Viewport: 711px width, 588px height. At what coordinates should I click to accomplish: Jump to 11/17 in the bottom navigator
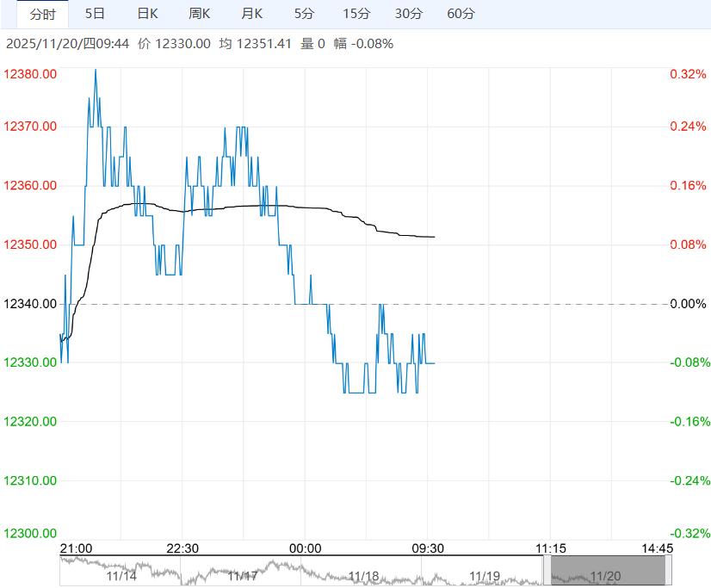point(244,576)
